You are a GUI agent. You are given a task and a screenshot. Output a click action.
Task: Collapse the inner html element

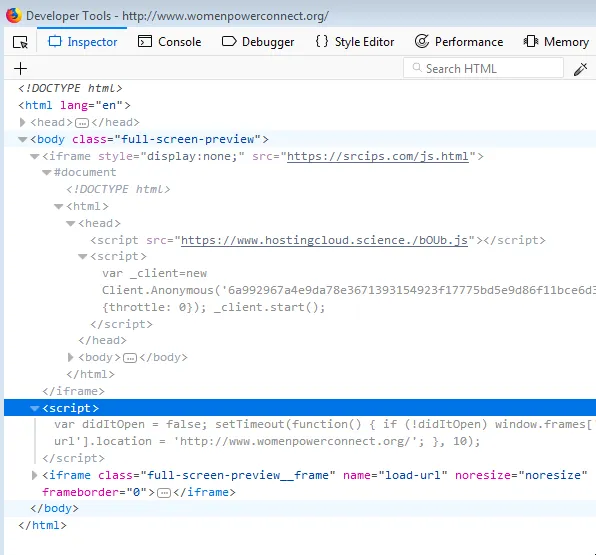pos(59,206)
